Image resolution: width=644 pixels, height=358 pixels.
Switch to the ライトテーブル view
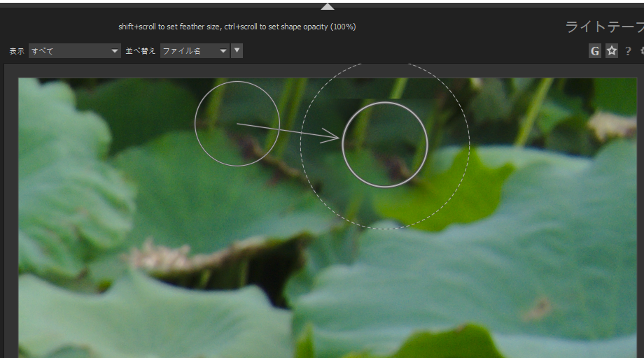click(x=605, y=27)
